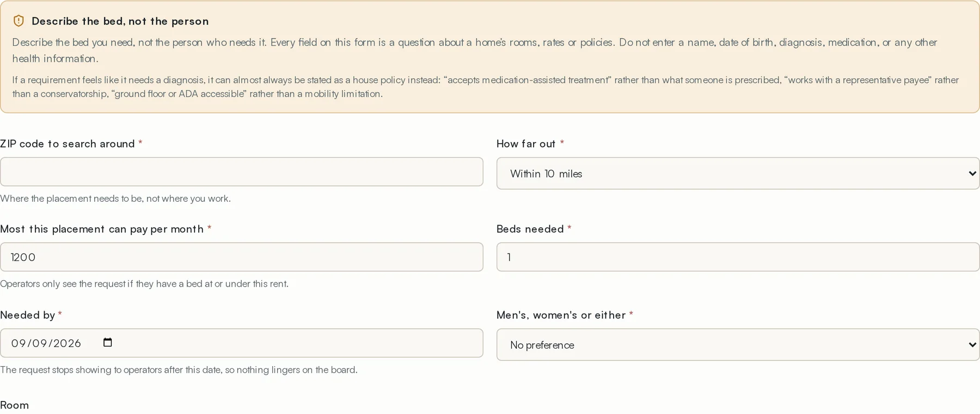Viewport: 980px width, 414px height.
Task: Click the ZIP code to search around label
Action: pos(68,144)
